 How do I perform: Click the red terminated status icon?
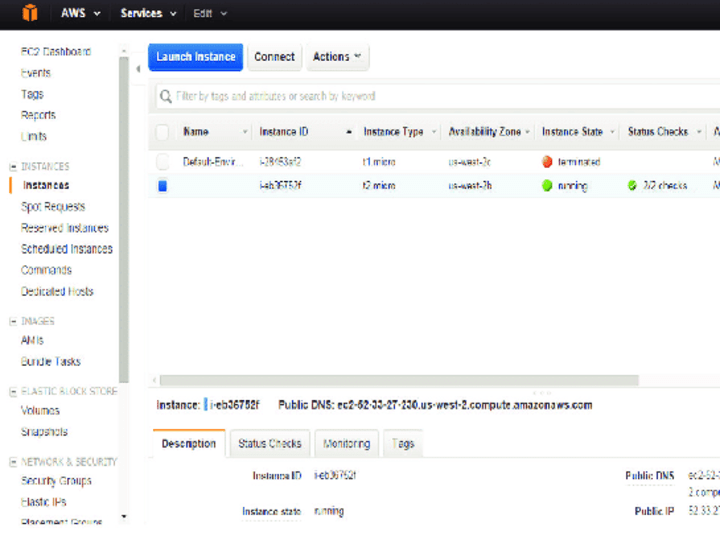[x=547, y=162]
